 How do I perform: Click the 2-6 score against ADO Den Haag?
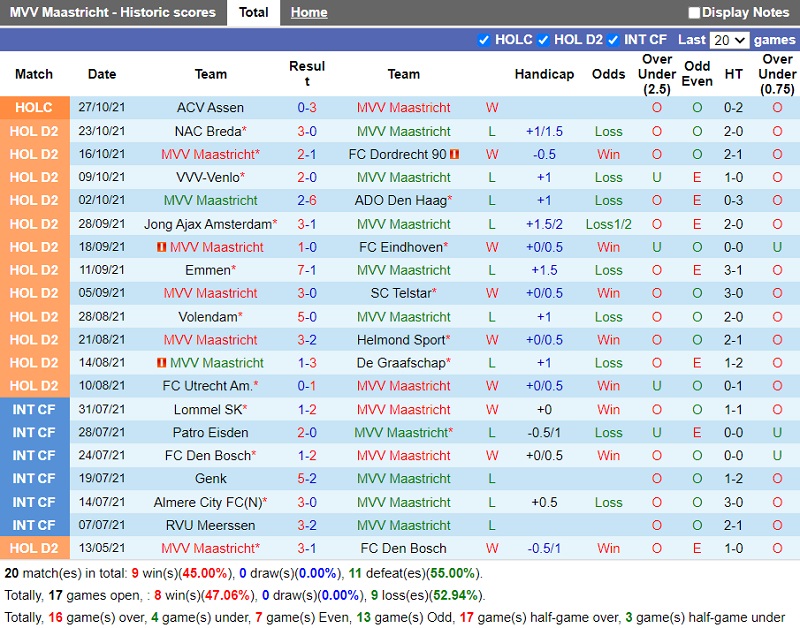[x=307, y=201]
